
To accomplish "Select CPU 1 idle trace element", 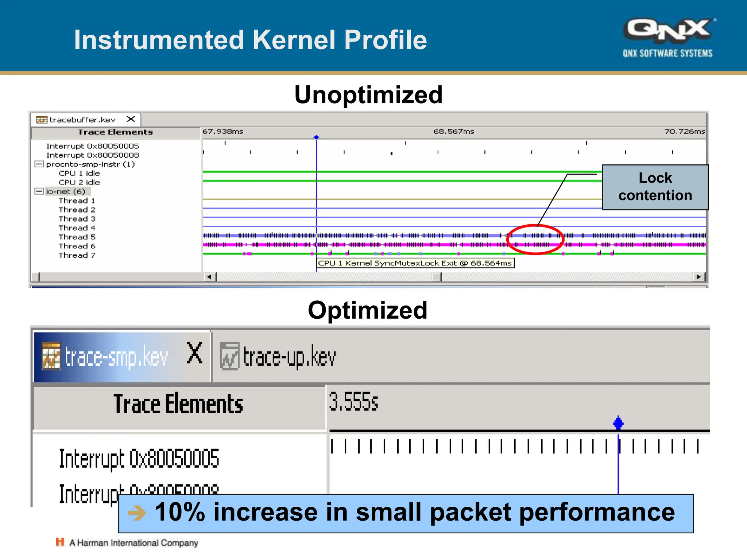I will [x=79, y=173].
